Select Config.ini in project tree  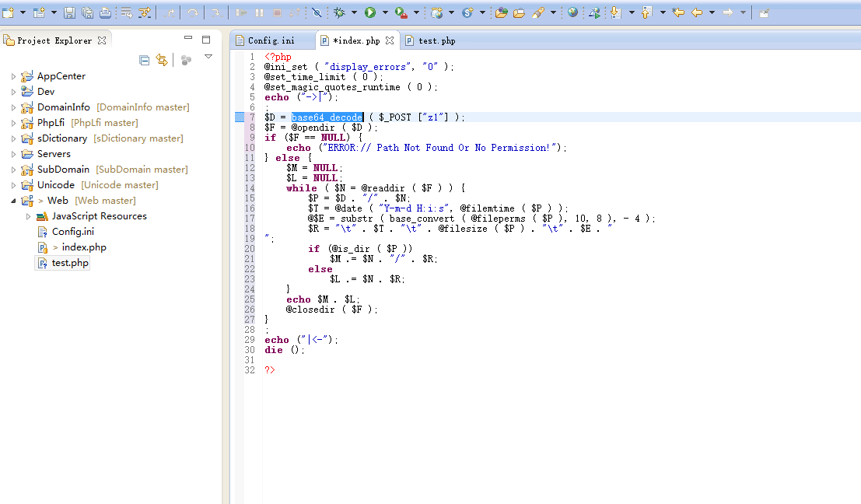[72, 232]
